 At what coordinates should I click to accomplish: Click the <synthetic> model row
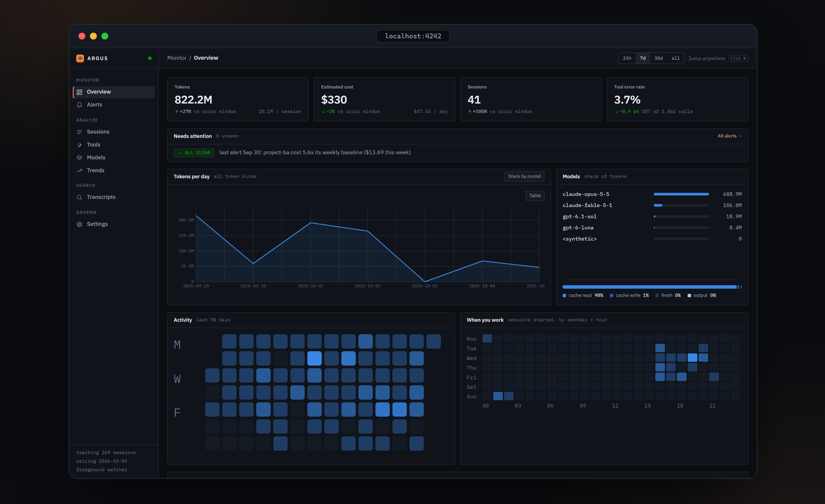[x=652, y=239]
